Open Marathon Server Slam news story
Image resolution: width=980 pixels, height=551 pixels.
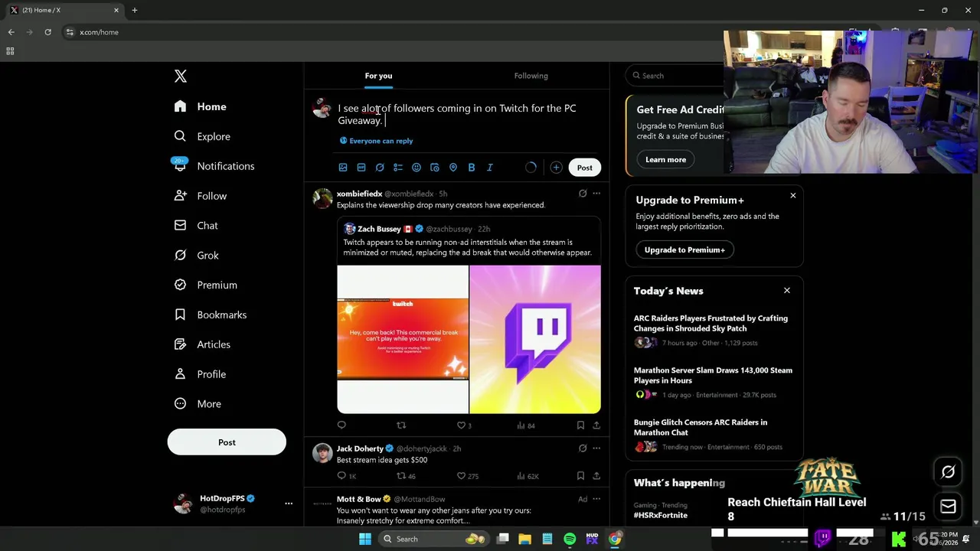coord(713,383)
